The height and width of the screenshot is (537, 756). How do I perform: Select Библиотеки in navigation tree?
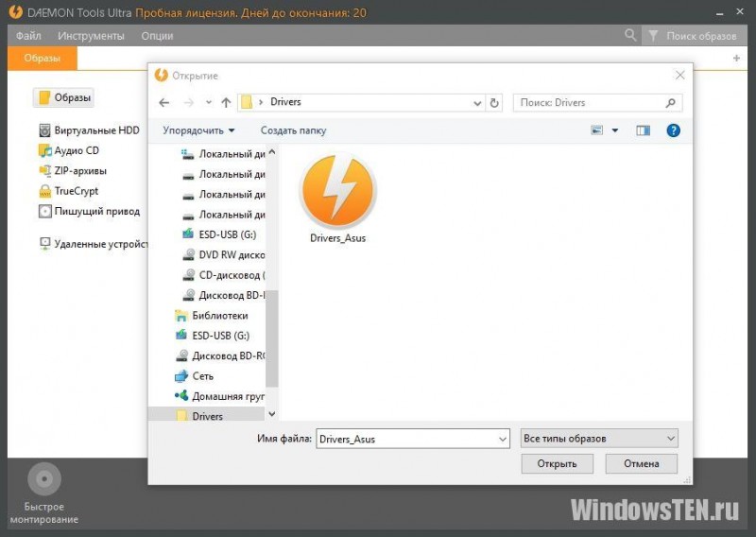pyautogui.click(x=212, y=316)
